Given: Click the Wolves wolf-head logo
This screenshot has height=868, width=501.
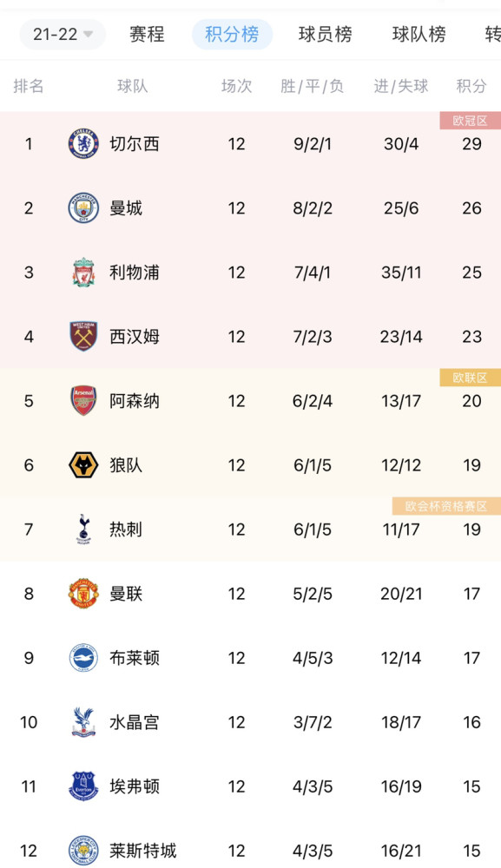Looking at the screenshot, I should coord(83,465).
